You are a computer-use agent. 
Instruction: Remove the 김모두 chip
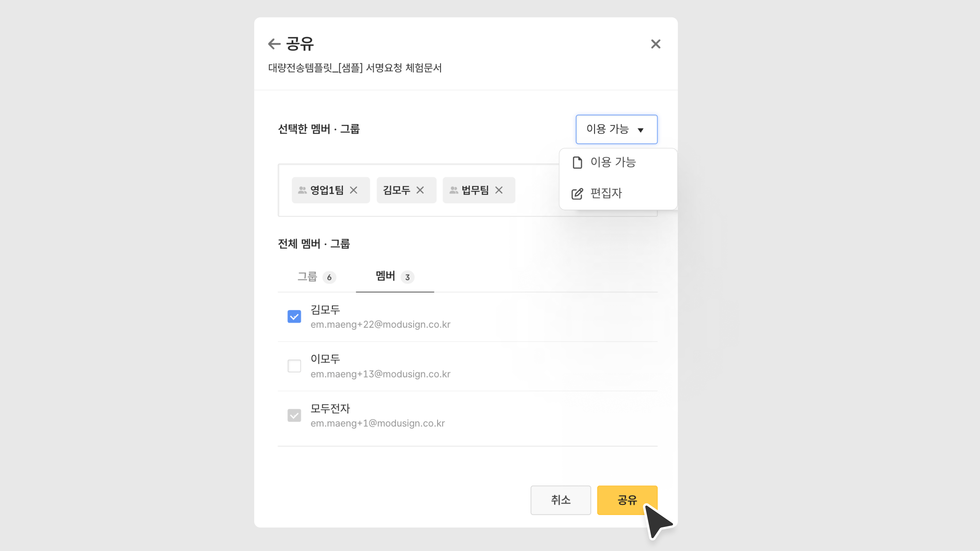click(x=420, y=190)
